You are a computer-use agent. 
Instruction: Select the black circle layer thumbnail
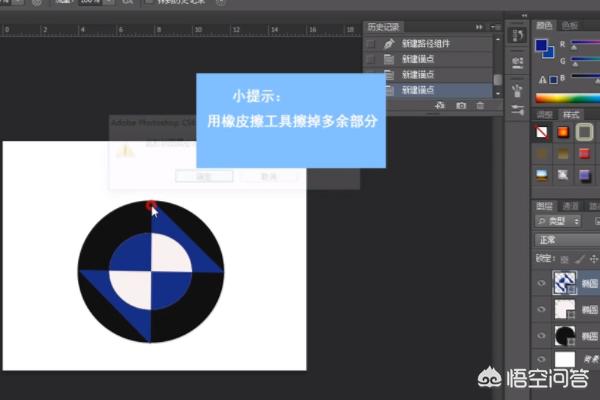click(x=564, y=336)
